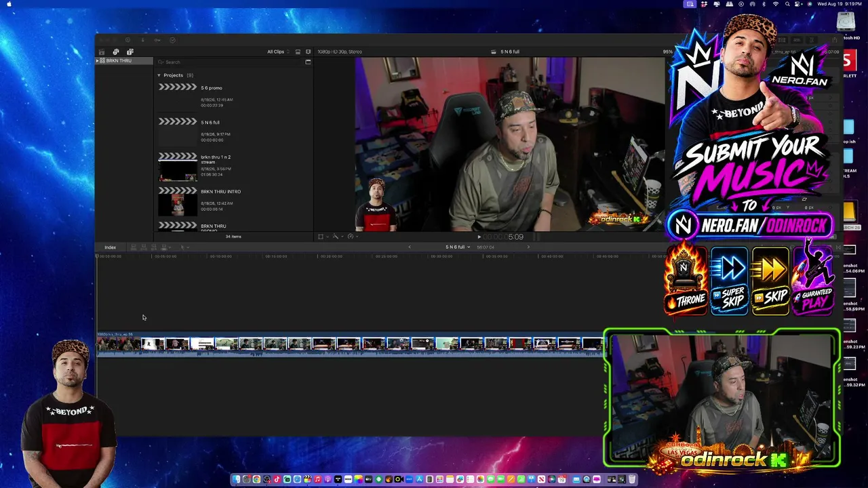This screenshot has height=488, width=868.
Task: Toggle the Libraries sidebar icon
Action: (x=102, y=52)
